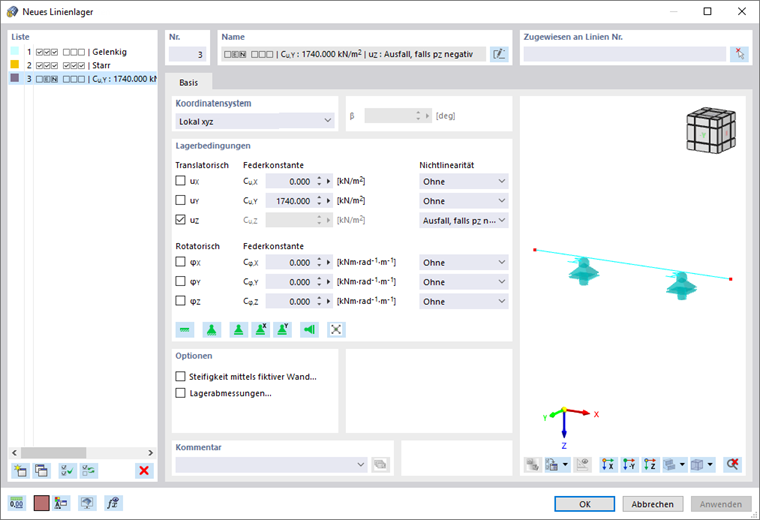This screenshot has height=520, width=760.
Task: Click the function fx icon at bottom
Action: click(113, 504)
